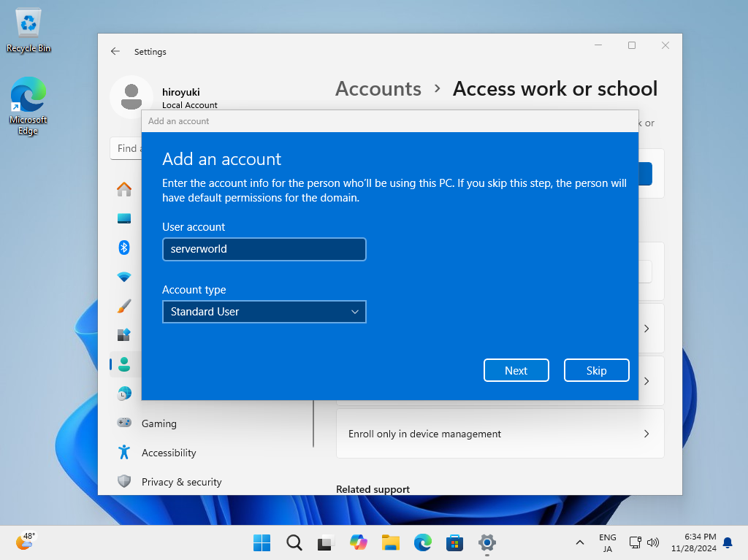Viewport: 748px width, 560px height.
Task: Click the System monitor icon in sidebar
Action: (124, 218)
